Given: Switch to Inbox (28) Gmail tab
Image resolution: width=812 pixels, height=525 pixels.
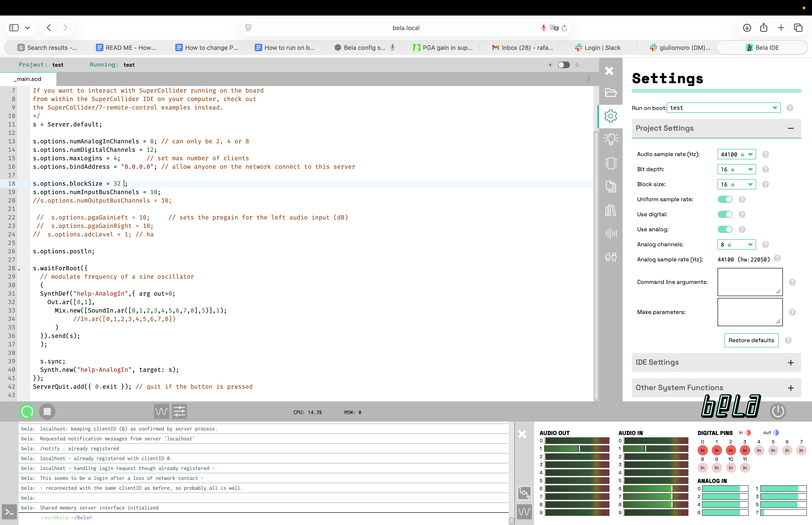Looking at the screenshot, I should 523,48.
